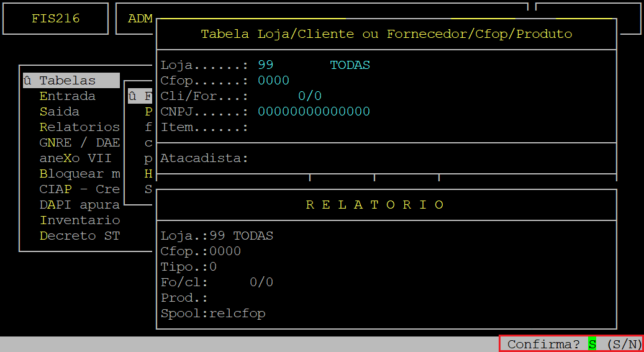The image size is (644, 352).
Task: Select the Bloquear menu entry
Action: 79,174
